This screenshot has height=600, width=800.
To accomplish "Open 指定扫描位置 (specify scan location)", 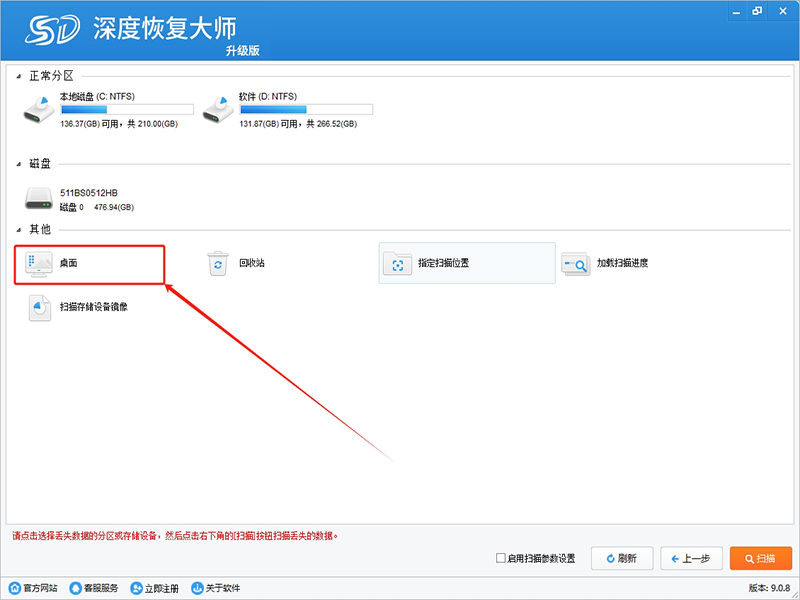I will [398, 264].
